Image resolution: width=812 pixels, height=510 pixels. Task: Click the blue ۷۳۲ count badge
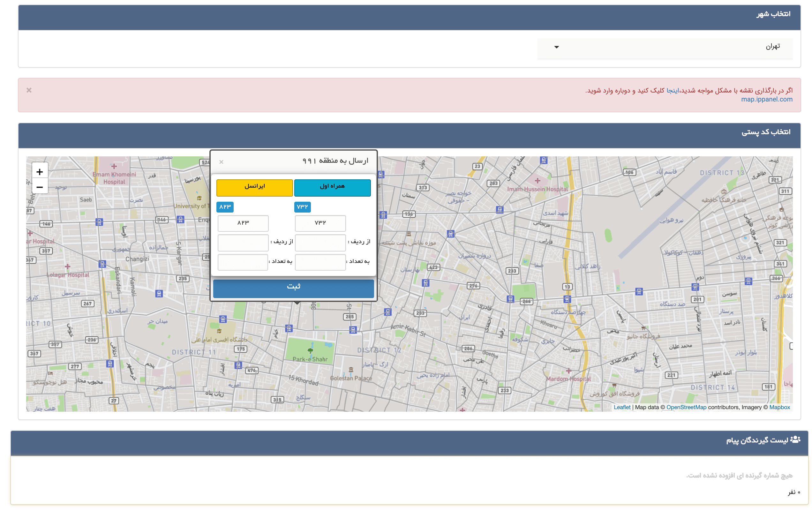(302, 206)
